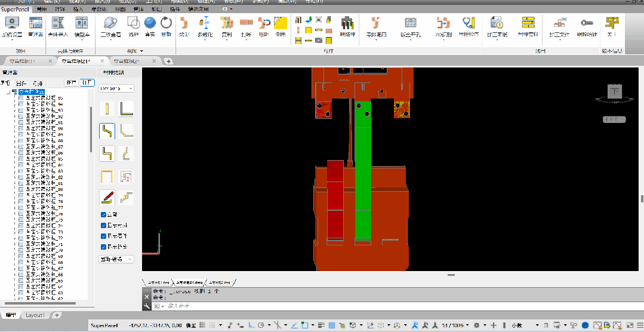Click the view cube top face

(615, 91)
